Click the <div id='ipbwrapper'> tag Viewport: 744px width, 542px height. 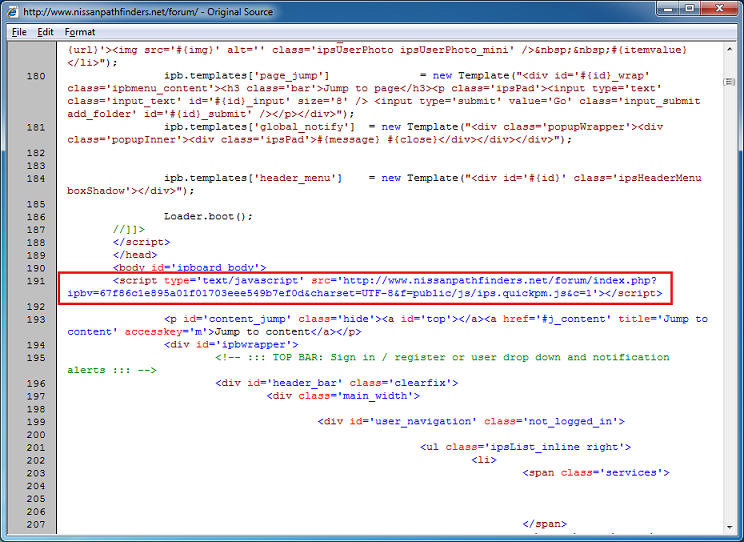[x=231, y=345]
